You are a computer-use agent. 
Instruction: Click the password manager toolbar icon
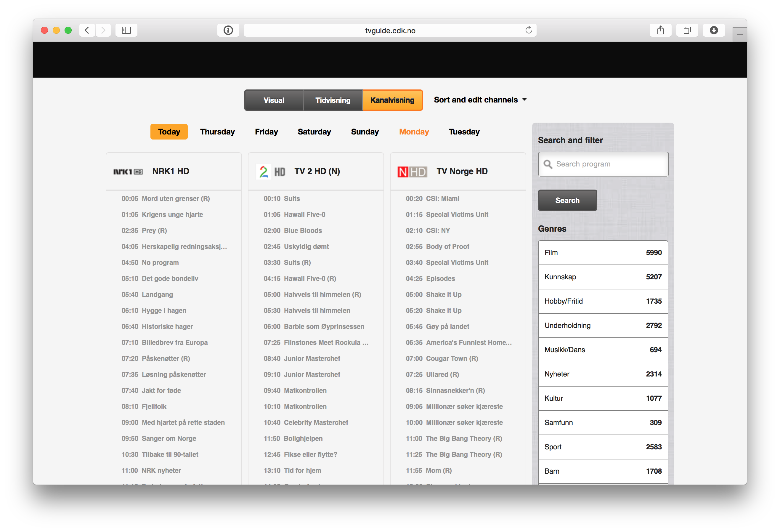(x=228, y=30)
